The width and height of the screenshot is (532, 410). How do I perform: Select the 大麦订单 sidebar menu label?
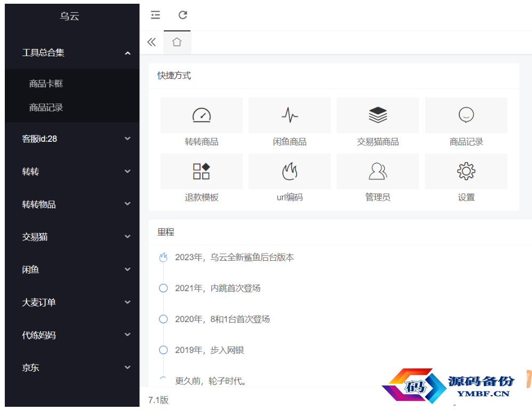pos(38,302)
